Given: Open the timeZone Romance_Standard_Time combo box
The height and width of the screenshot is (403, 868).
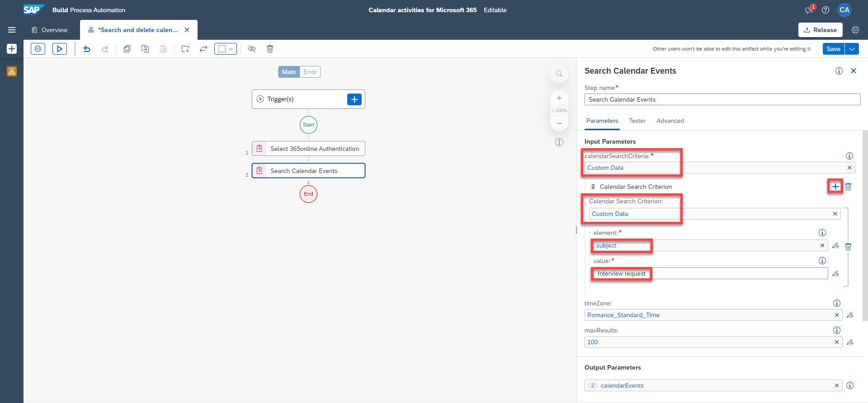Looking at the screenshot, I should pos(713,315).
